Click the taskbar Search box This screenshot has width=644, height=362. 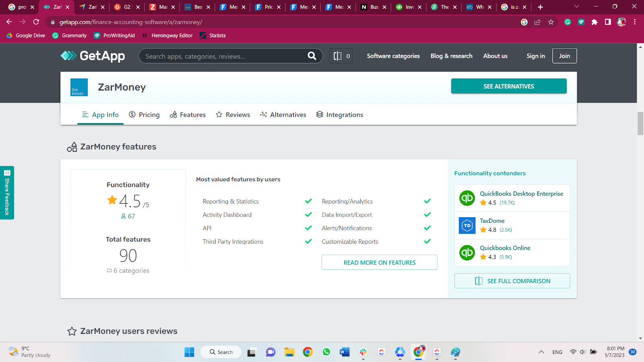(x=221, y=352)
